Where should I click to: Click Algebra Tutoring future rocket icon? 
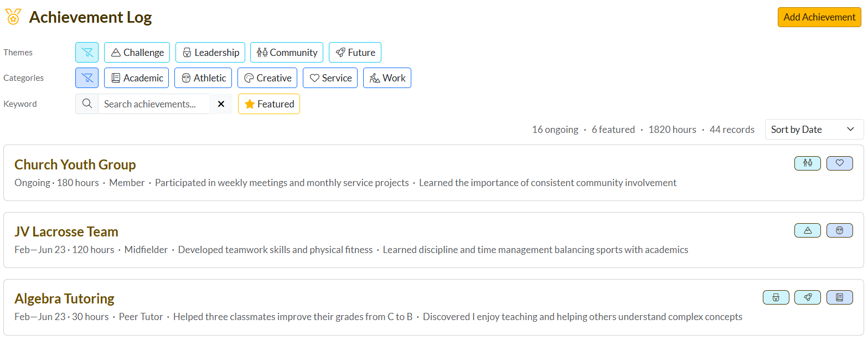click(808, 297)
